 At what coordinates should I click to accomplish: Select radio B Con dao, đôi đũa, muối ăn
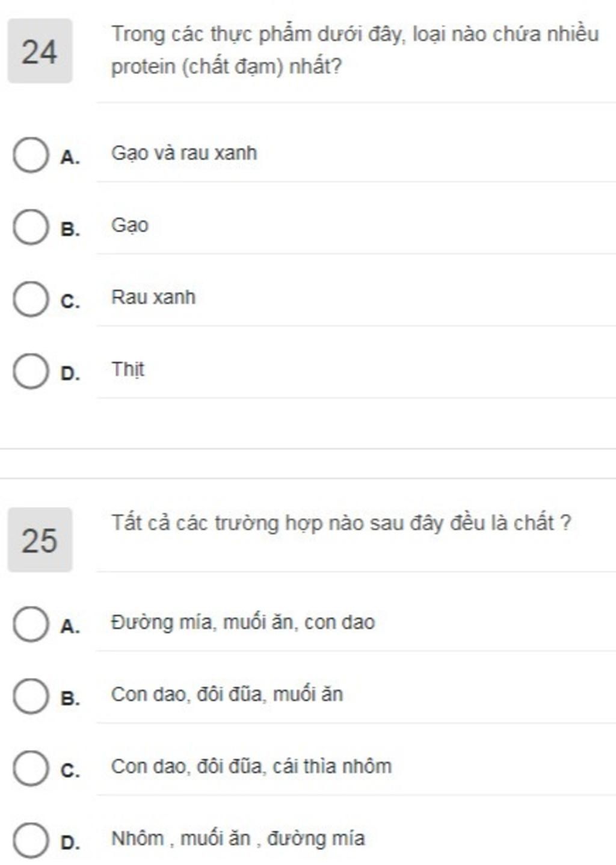coord(31,696)
